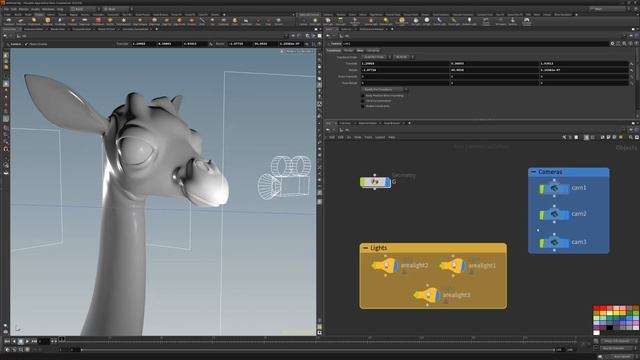Toggle display flag on arealight1 node

(x=464, y=266)
